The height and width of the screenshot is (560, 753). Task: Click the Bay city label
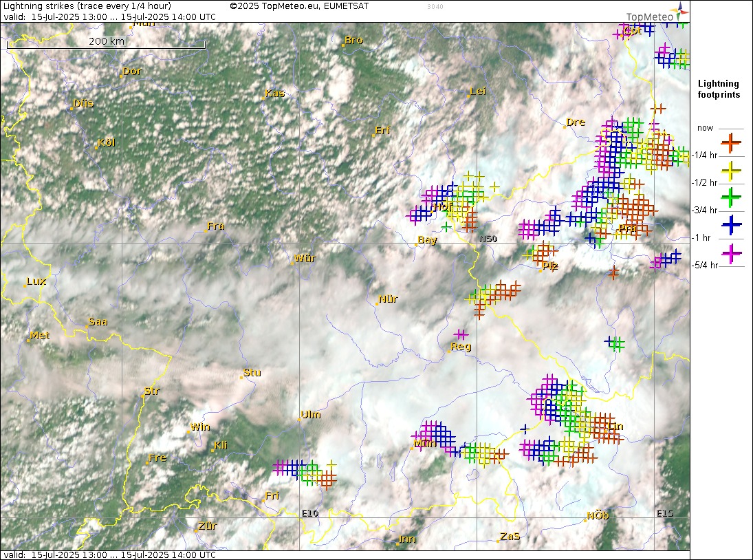427,239
